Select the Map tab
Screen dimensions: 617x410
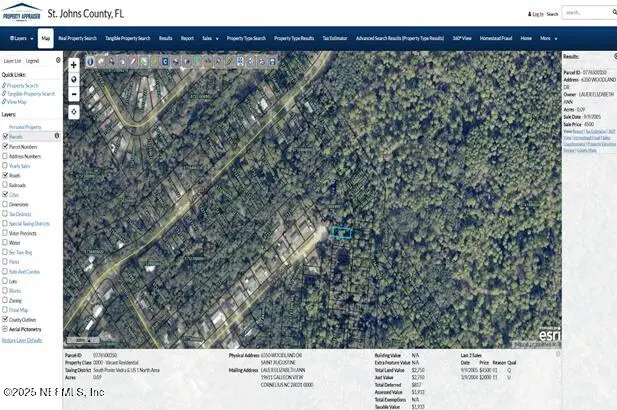(x=46, y=38)
